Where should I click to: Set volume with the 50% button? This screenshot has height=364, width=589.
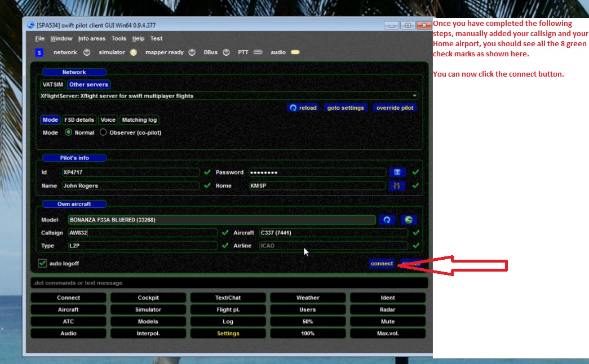tap(308, 322)
